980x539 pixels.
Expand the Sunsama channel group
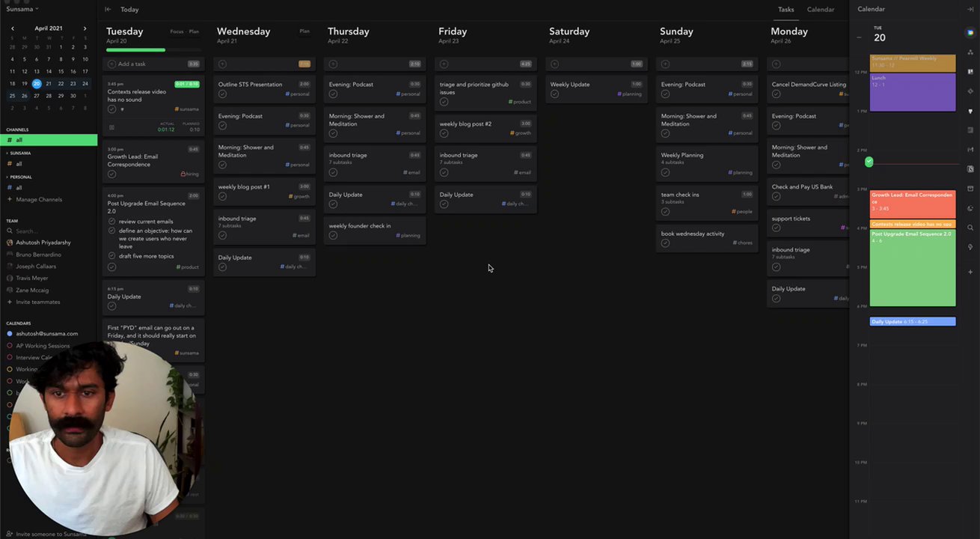click(x=7, y=153)
